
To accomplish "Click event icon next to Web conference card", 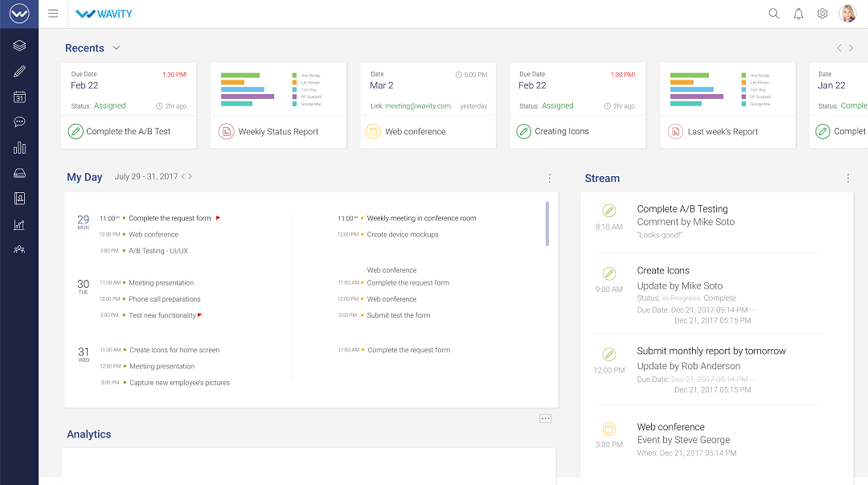I will [x=373, y=131].
